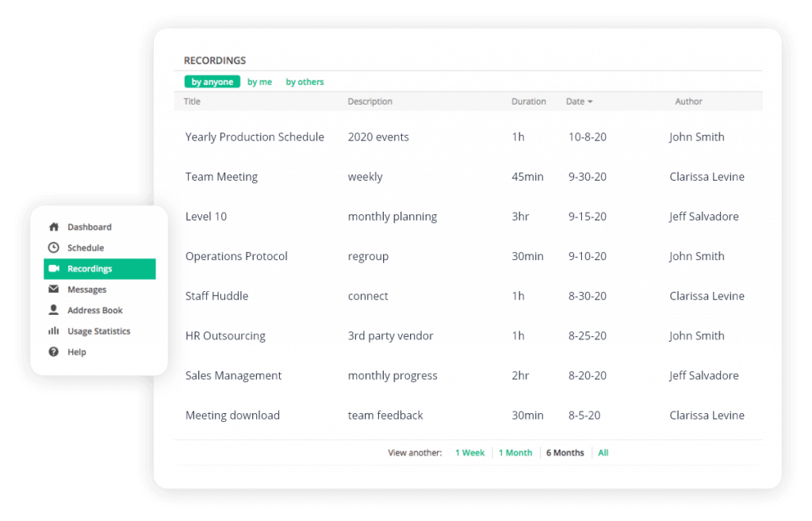Select the Recordings sidebar entry
The image size is (812, 521).
click(x=90, y=269)
